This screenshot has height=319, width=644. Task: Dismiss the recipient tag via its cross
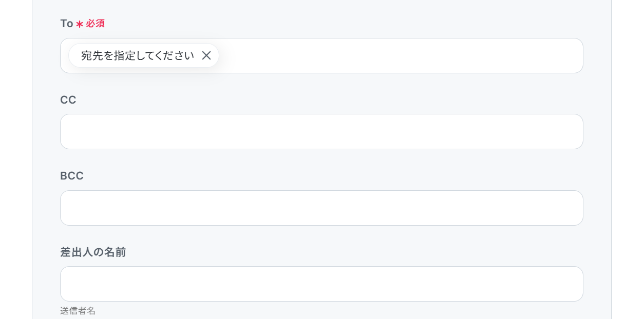[206, 55]
